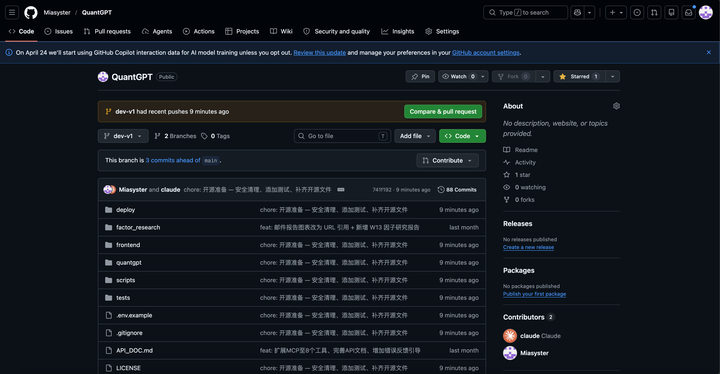
Task: Open the star lists dropdown arrow
Action: [x=613, y=76]
